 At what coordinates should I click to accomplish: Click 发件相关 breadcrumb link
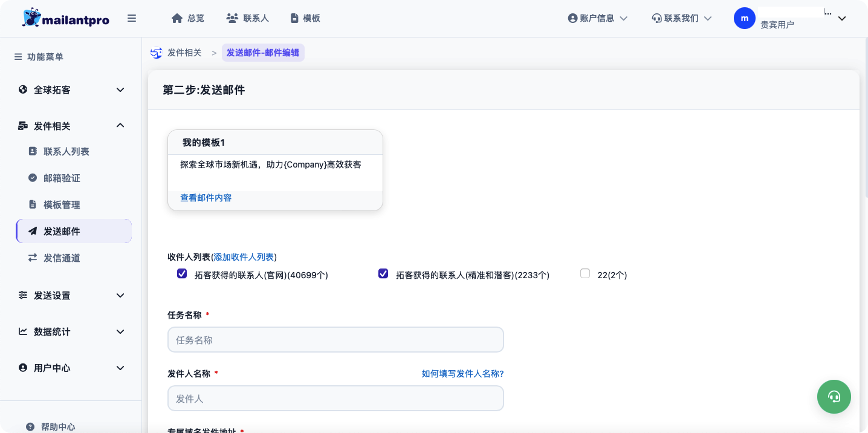[x=184, y=53]
